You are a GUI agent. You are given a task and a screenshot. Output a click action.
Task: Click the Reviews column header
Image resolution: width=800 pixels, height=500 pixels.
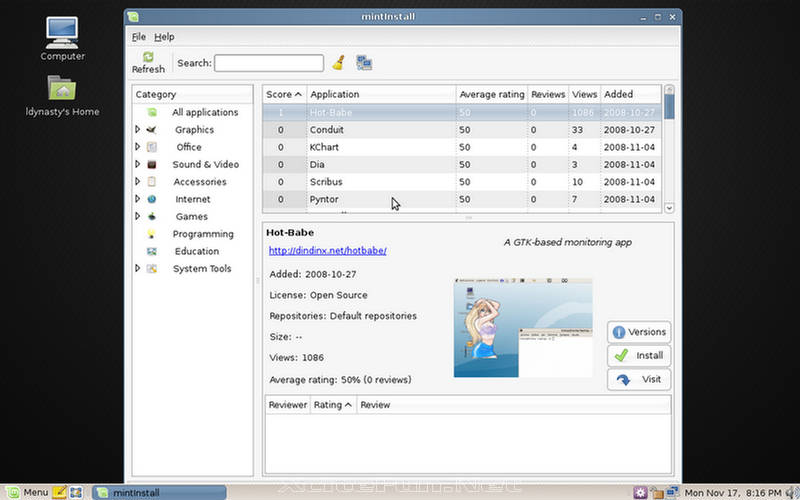[x=548, y=94]
